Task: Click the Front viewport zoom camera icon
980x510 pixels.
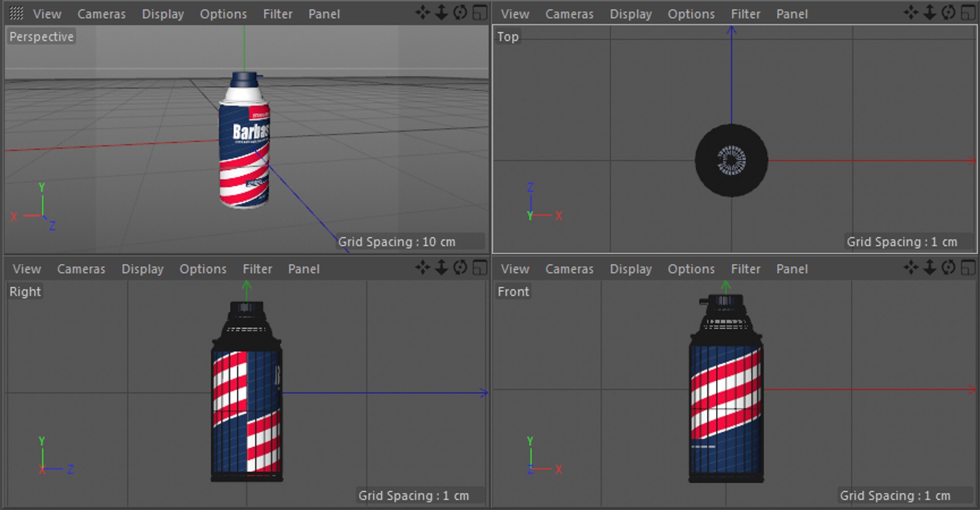Action: 930,267
